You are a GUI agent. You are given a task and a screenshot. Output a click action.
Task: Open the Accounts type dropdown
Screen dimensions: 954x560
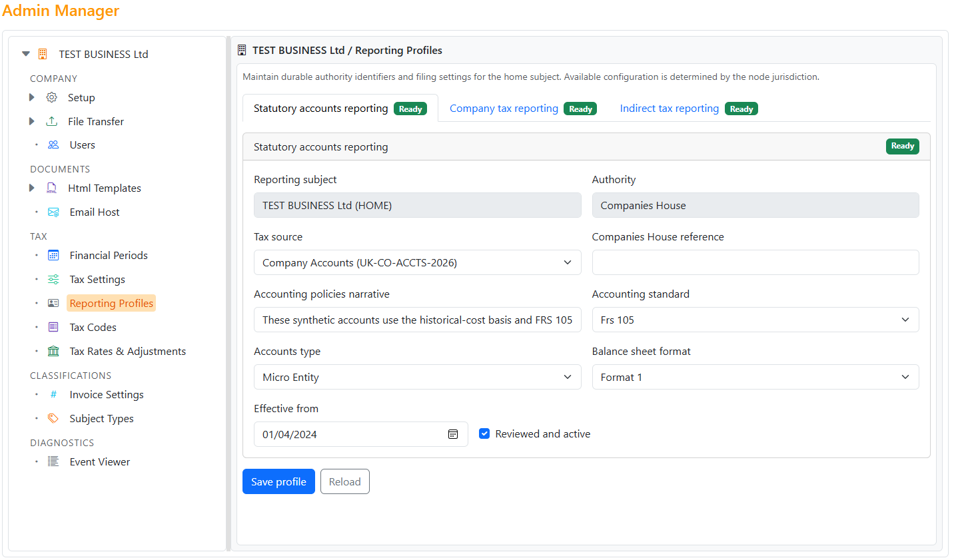click(417, 377)
